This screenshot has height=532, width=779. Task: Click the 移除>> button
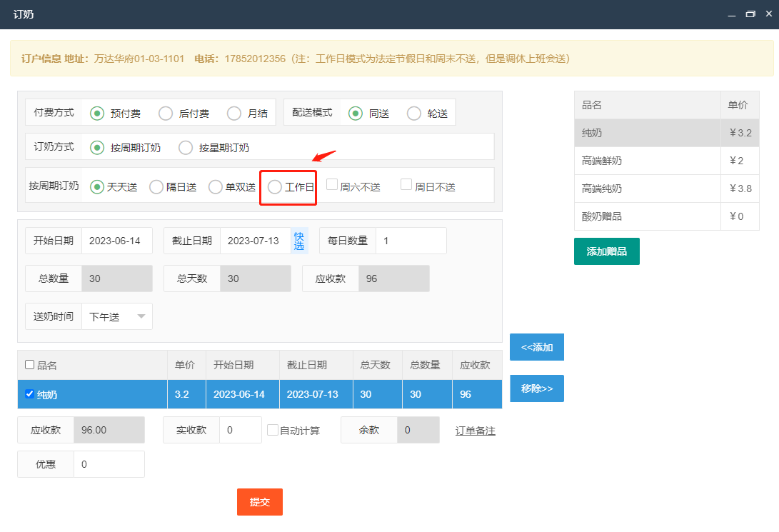pyautogui.click(x=537, y=388)
